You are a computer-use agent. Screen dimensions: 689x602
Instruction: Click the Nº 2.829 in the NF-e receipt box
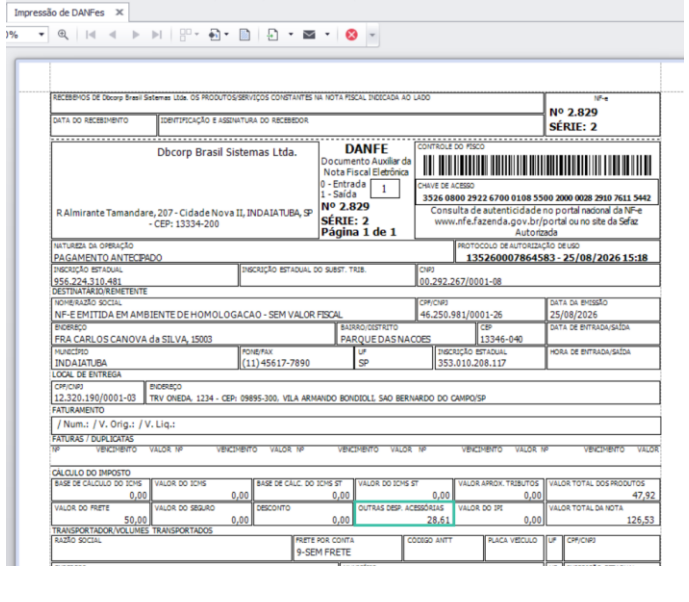(x=573, y=112)
